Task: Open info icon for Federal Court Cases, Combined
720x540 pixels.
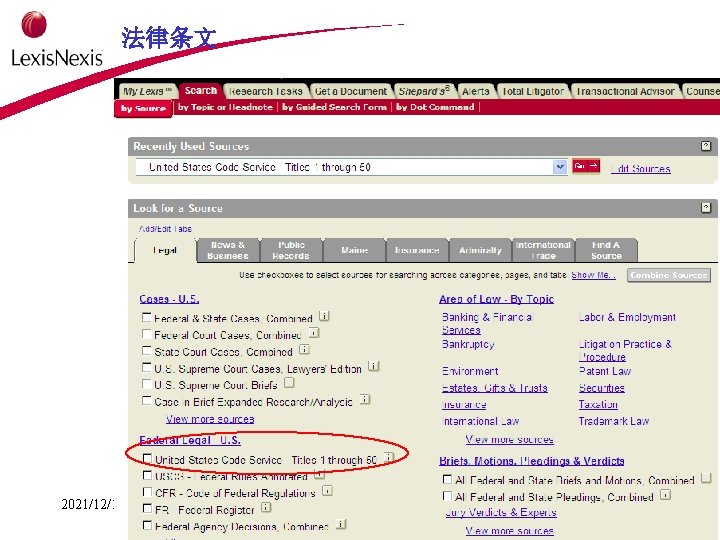Action: click(314, 332)
